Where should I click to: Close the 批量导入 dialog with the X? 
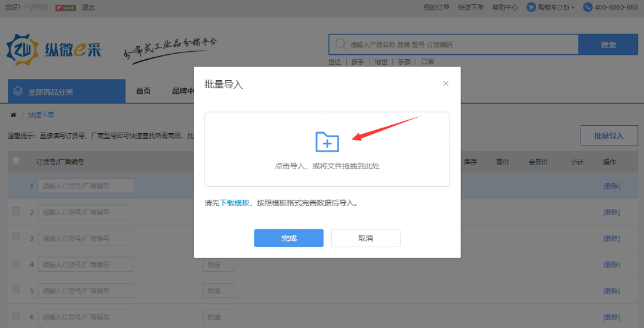tap(446, 84)
